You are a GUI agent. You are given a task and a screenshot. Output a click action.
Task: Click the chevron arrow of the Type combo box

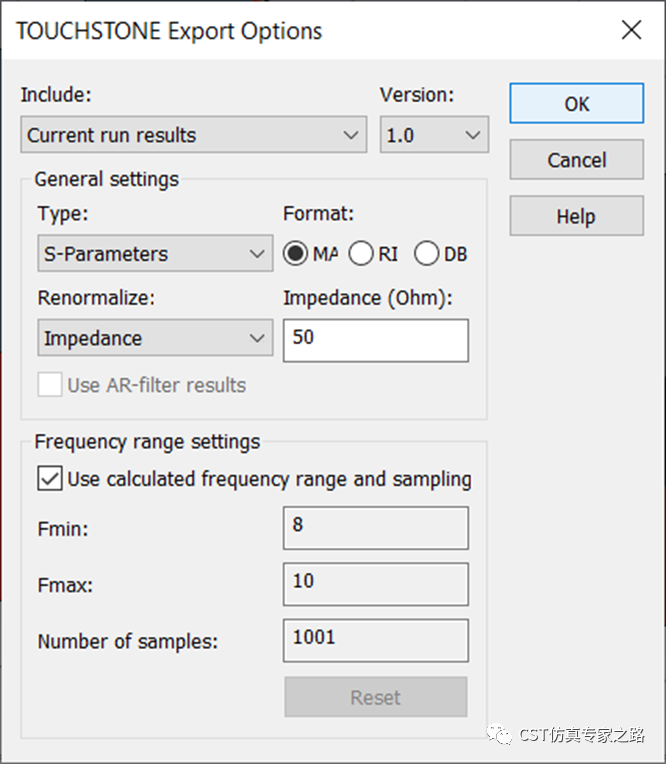pos(257,254)
